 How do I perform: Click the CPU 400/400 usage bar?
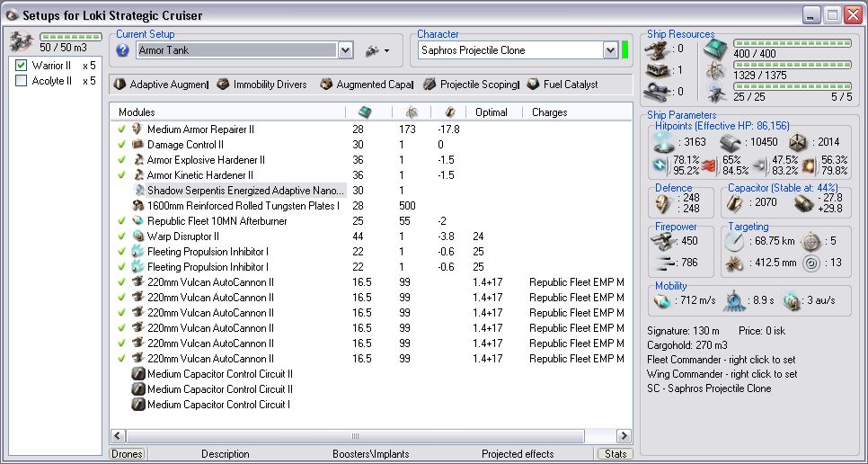click(x=793, y=43)
